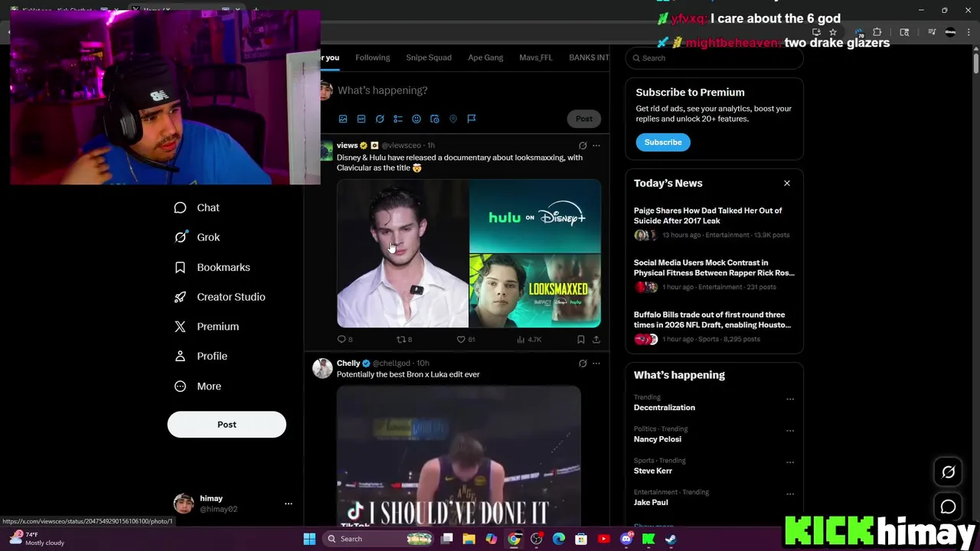Click the Grok icon in compose toolbar
This screenshot has height=551, width=980.
[380, 119]
